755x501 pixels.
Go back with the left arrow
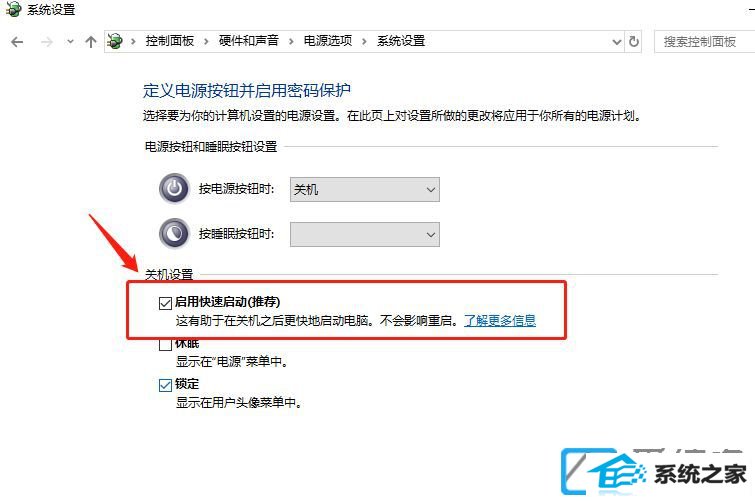[17, 42]
